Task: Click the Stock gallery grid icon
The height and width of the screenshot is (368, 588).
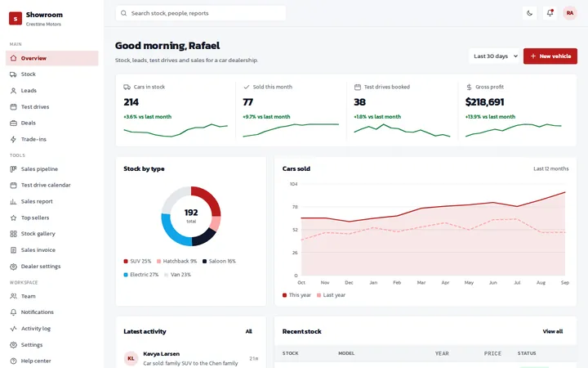Action: (14, 234)
